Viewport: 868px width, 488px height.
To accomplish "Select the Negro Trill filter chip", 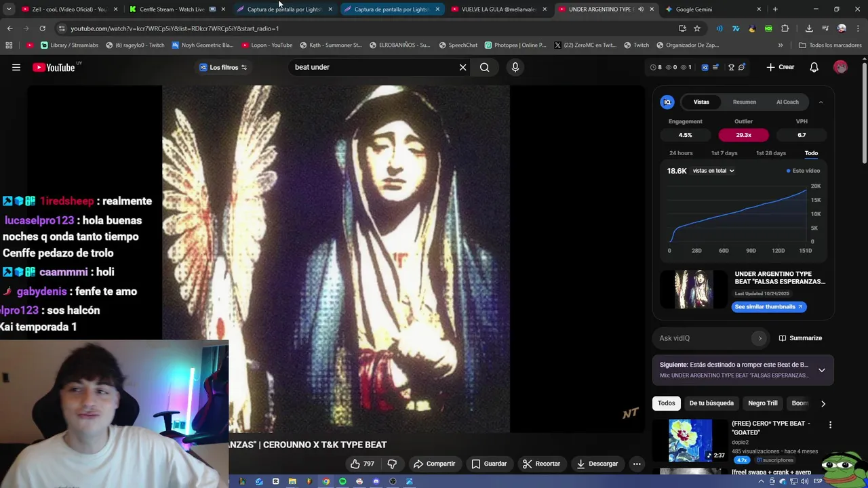I will (x=763, y=403).
